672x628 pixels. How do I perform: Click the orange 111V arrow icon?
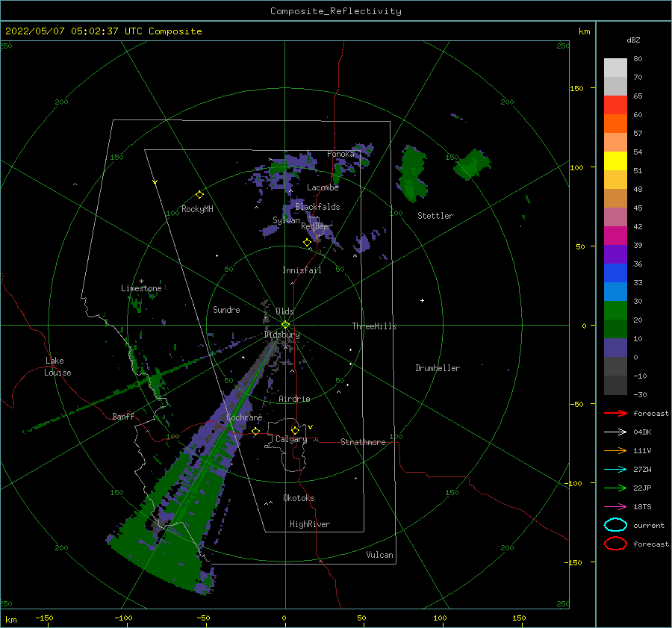click(615, 450)
